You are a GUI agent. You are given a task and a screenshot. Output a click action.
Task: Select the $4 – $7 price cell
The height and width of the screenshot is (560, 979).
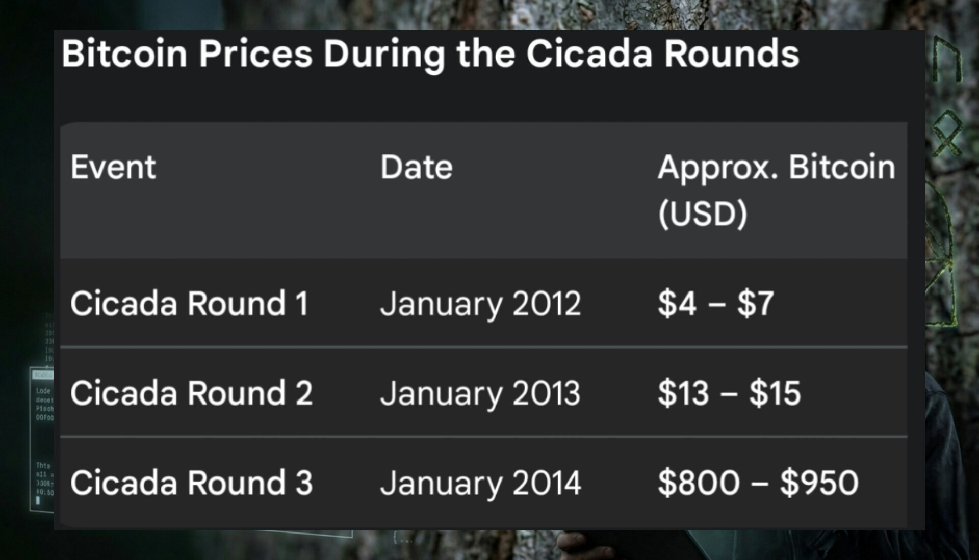[x=715, y=303]
